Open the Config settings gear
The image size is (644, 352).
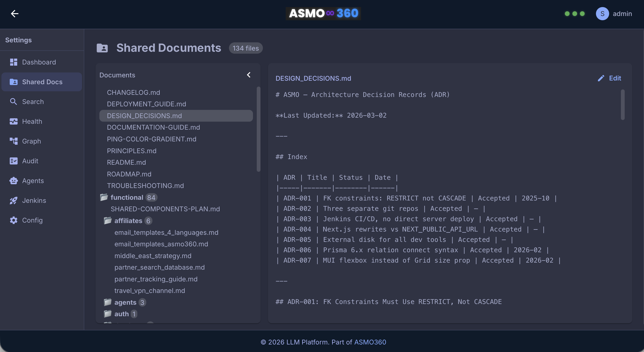[33, 220]
